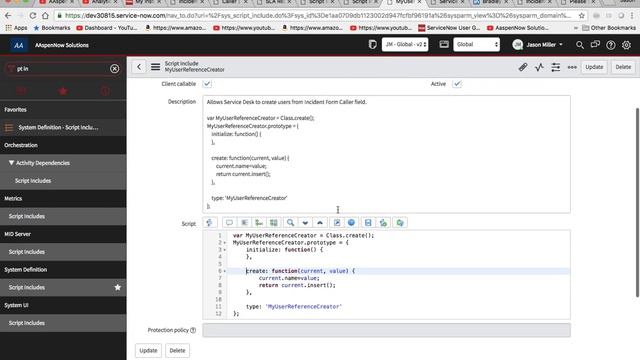Show the navigator history clock tab

click(105, 91)
